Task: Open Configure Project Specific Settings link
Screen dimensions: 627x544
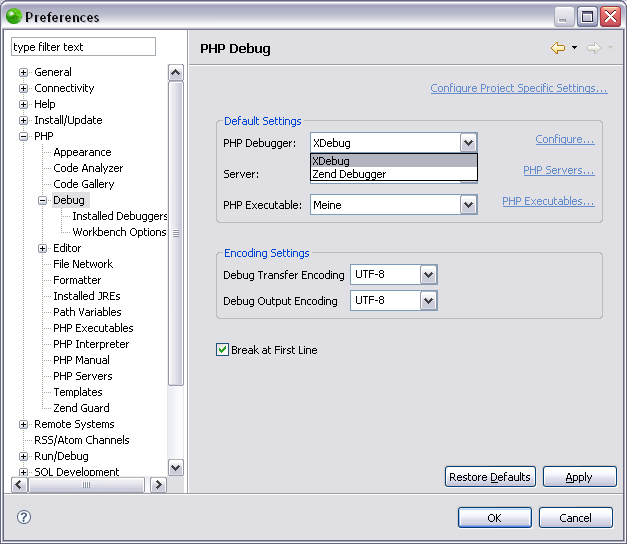Action: 518,88
